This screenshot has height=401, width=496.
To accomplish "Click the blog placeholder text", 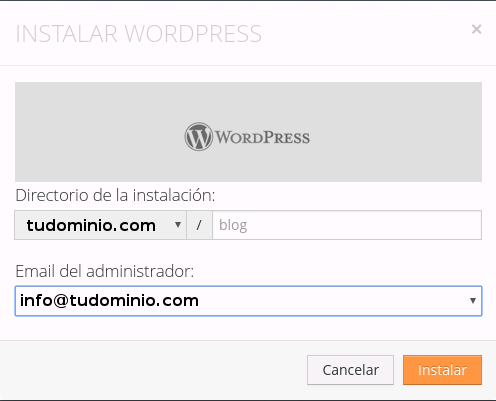I will [233, 226].
